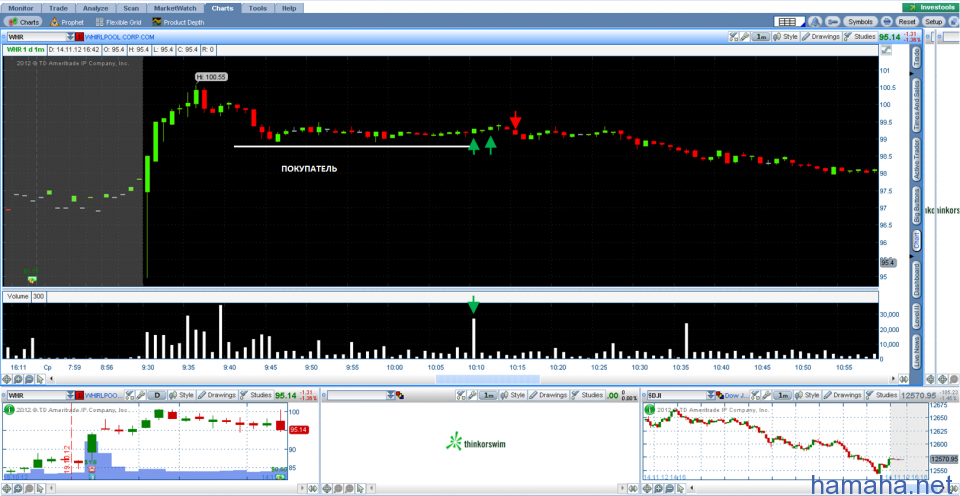Open the Dashboard side tab
Screen dimensions: 960x496
coord(917,279)
